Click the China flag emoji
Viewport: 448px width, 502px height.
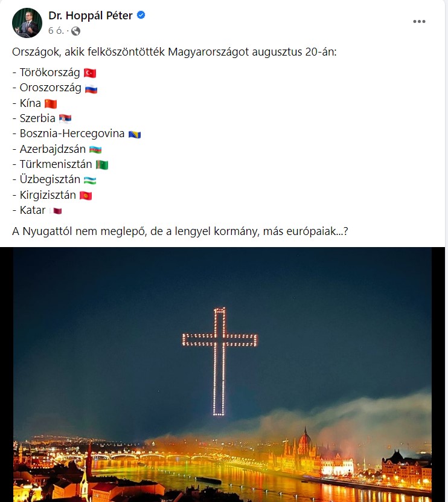pyautogui.click(x=51, y=104)
